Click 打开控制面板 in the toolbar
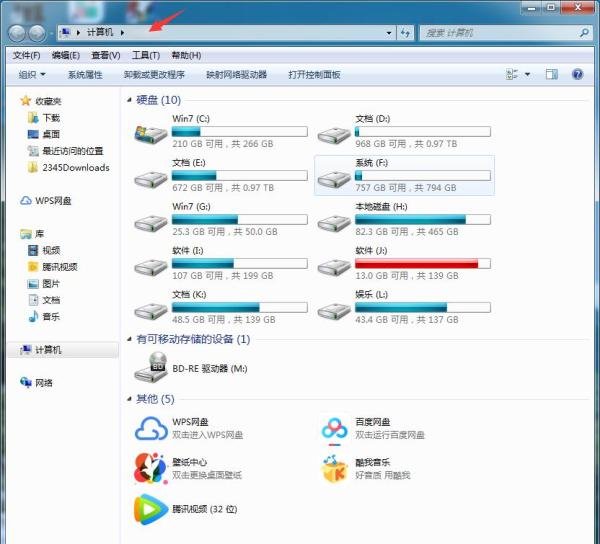Image resolution: width=600 pixels, height=544 pixels. 314,75
